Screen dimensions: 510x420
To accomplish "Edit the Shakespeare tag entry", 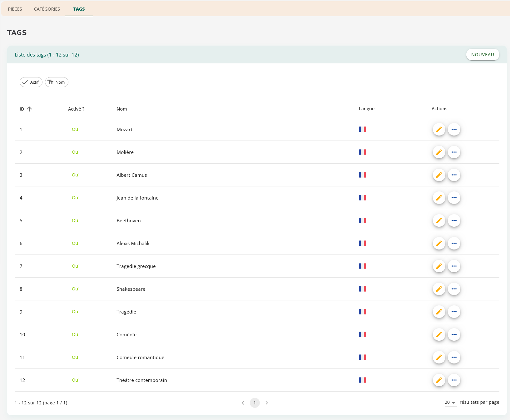I will [439, 289].
